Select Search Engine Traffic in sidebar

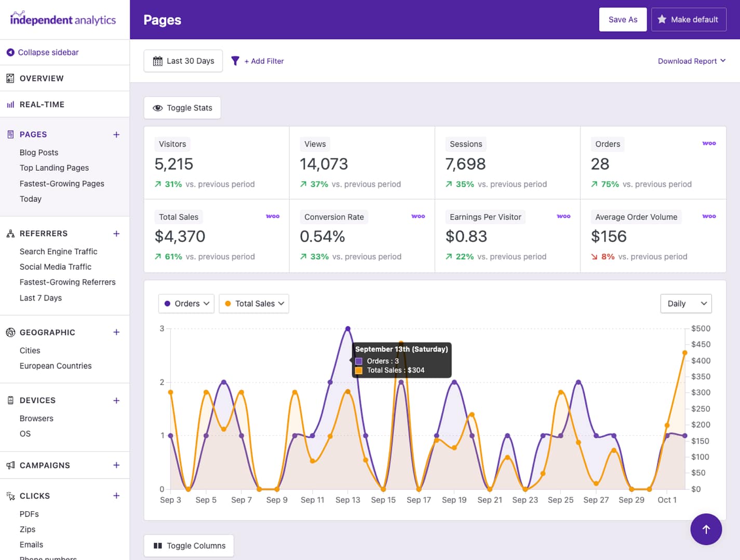pyautogui.click(x=58, y=251)
